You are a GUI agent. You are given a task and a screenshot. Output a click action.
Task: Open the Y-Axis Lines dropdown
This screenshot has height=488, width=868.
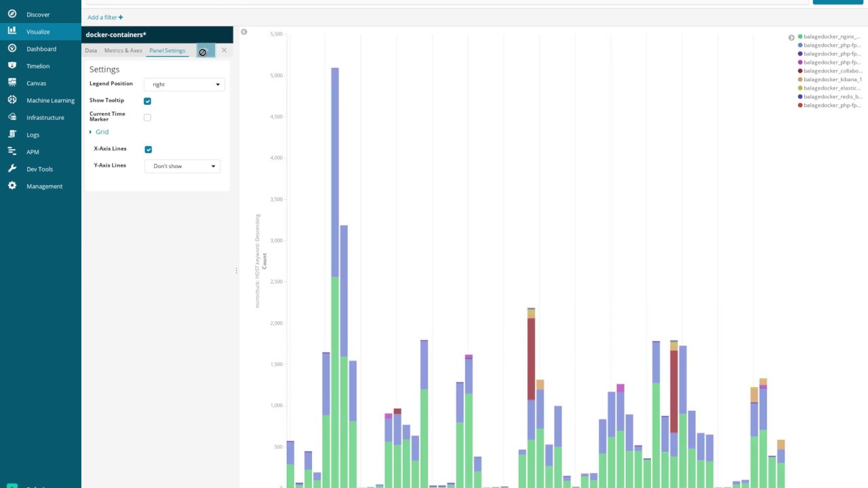[182, 166]
